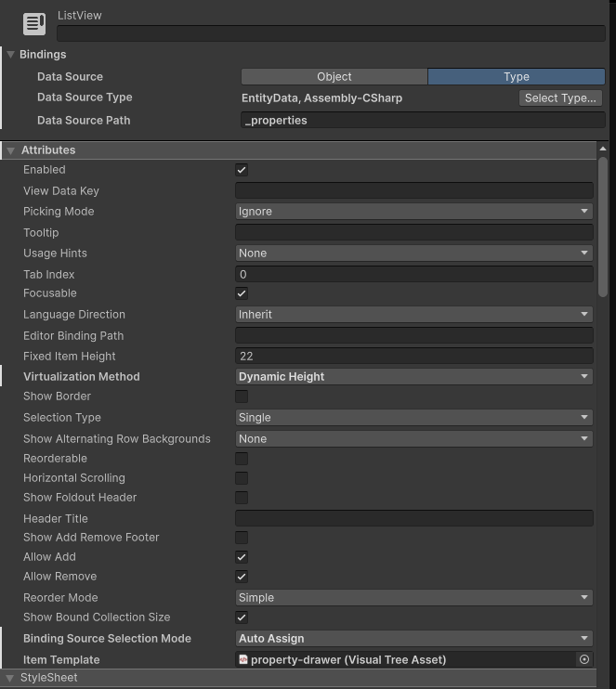Collapse the Attributes section foldout
The width and height of the screenshot is (616, 689).
pyautogui.click(x=11, y=150)
